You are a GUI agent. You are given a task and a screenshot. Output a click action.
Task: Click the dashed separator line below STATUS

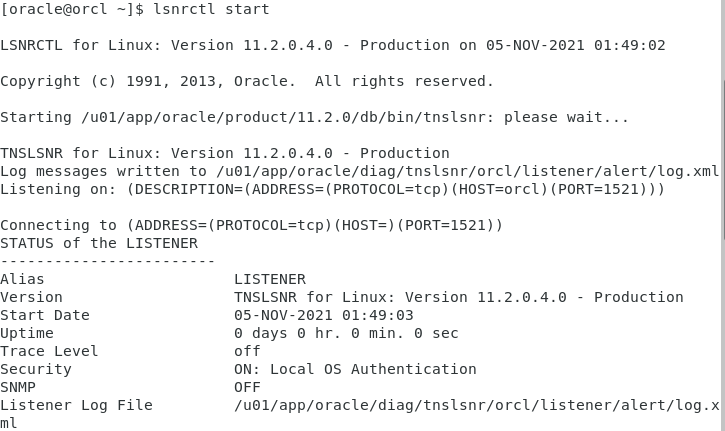pos(107,261)
